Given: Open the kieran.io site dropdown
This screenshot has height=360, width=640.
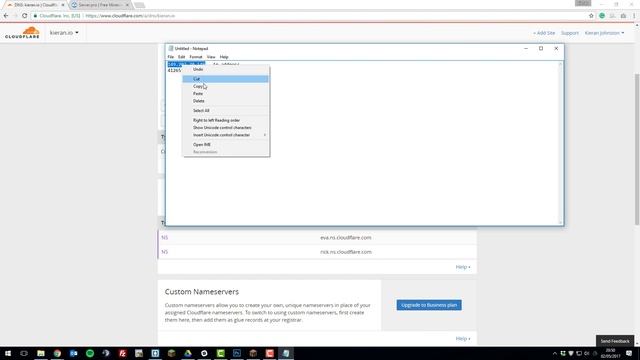Looking at the screenshot, I should (x=64, y=33).
